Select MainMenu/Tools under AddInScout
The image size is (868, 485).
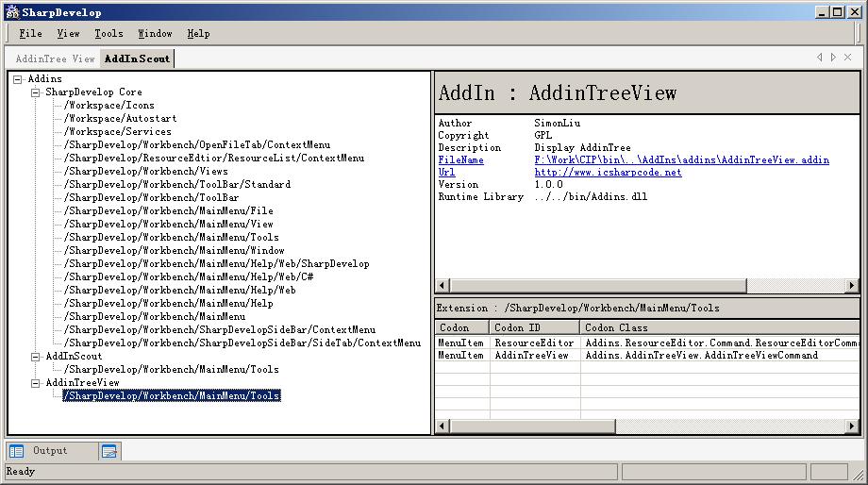(171, 369)
